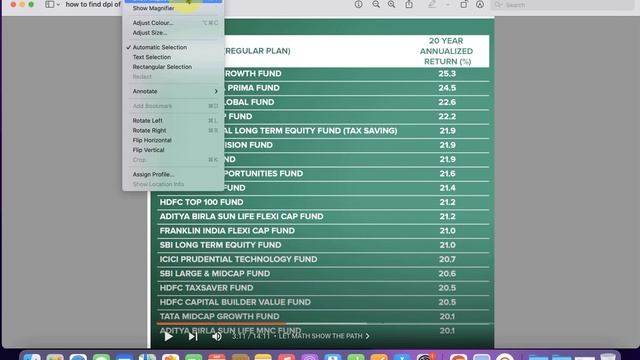Click the highlight pen toolbar icon
640x360 pixels.
coord(432,4)
